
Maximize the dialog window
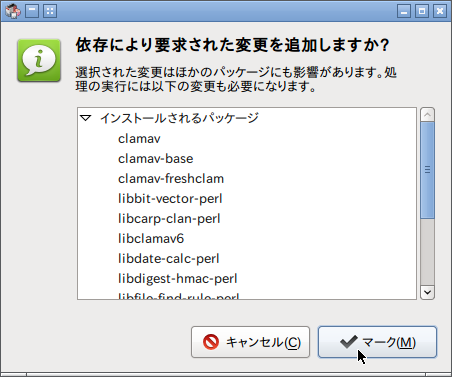[x=422, y=11]
